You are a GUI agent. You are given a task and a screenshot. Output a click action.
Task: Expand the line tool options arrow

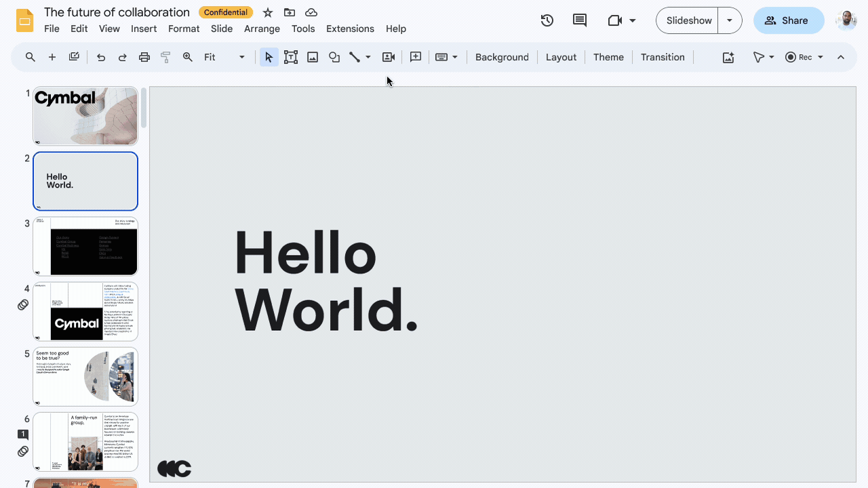click(x=368, y=57)
